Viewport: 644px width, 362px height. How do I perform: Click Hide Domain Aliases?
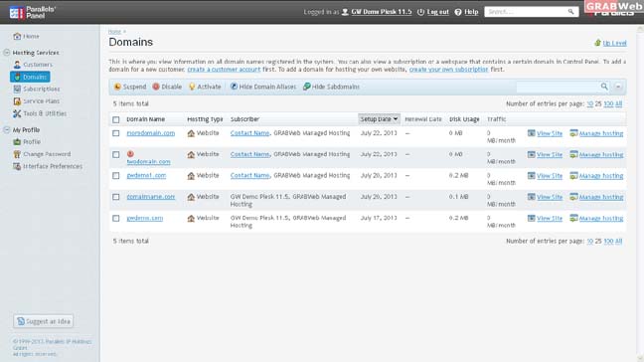(x=262, y=87)
